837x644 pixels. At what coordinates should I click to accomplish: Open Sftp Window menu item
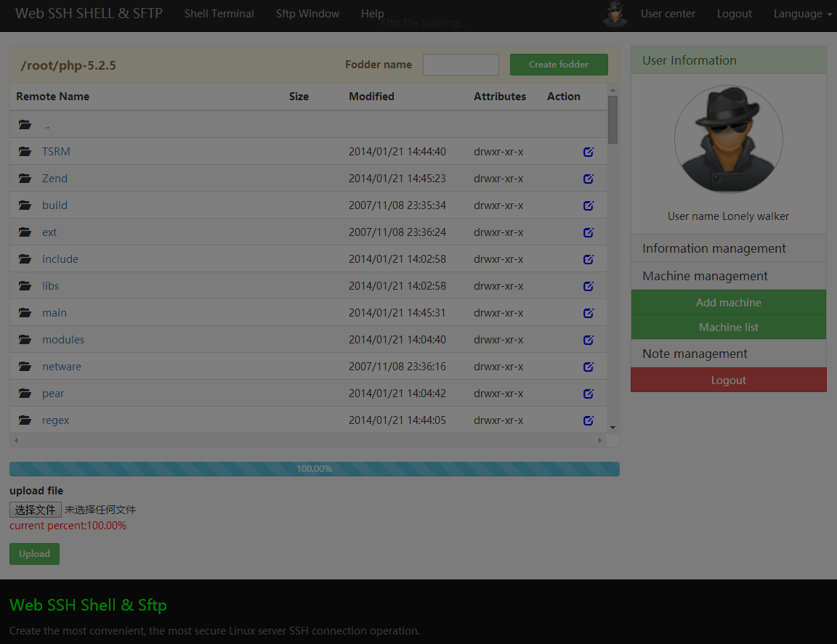(307, 14)
